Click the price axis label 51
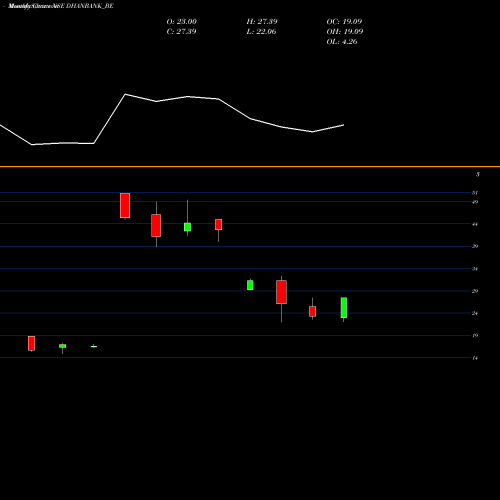This screenshot has height=500, width=500. click(475, 193)
